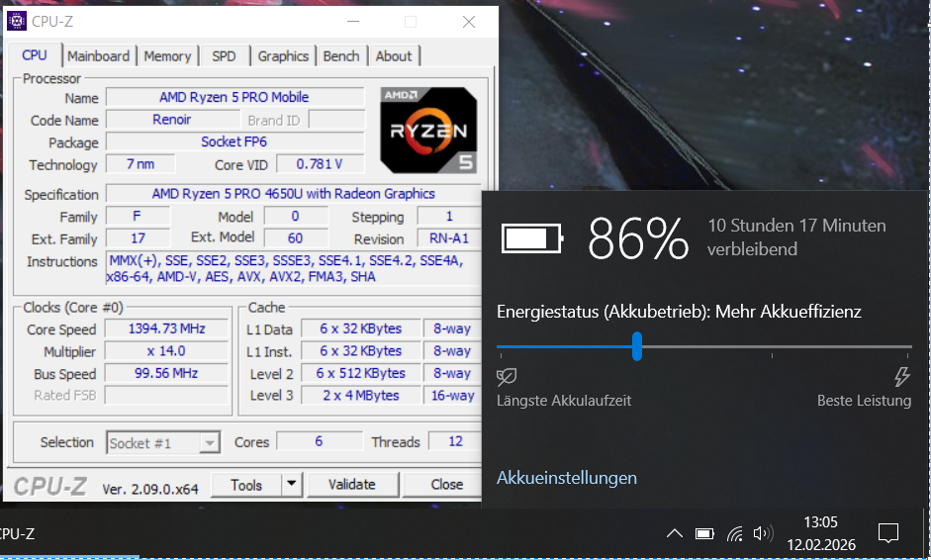Close the CPU-Z window with the X
Screen dimensions: 931x560
[x=469, y=22]
